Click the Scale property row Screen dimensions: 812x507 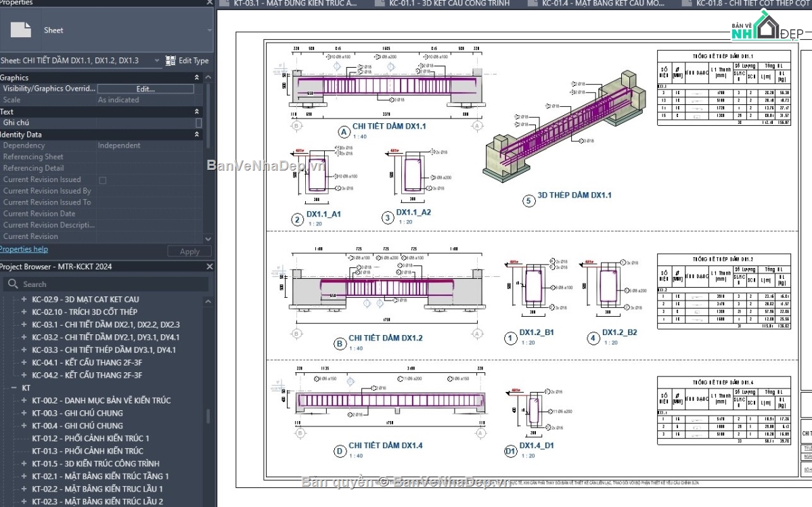click(x=101, y=100)
